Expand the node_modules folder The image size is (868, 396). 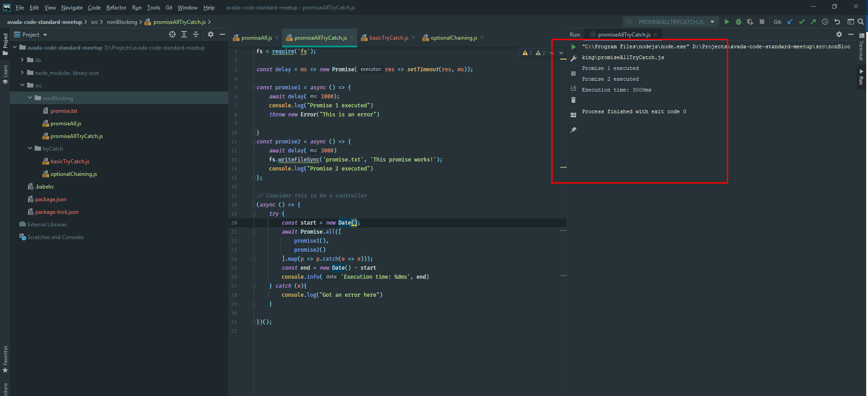[x=22, y=73]
